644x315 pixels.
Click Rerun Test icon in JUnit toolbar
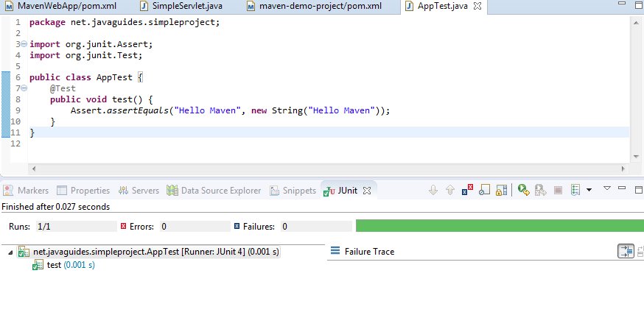click(x=523, y=190)
